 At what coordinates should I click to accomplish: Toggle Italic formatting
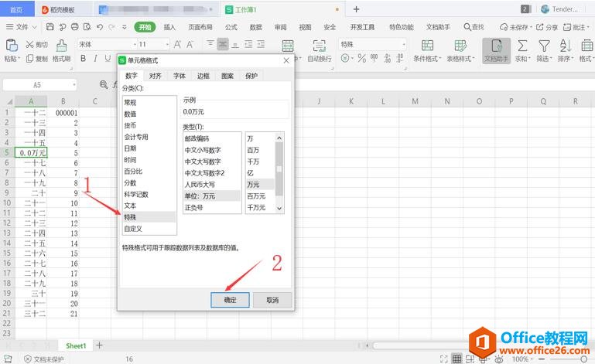click(x=95, y=59)
